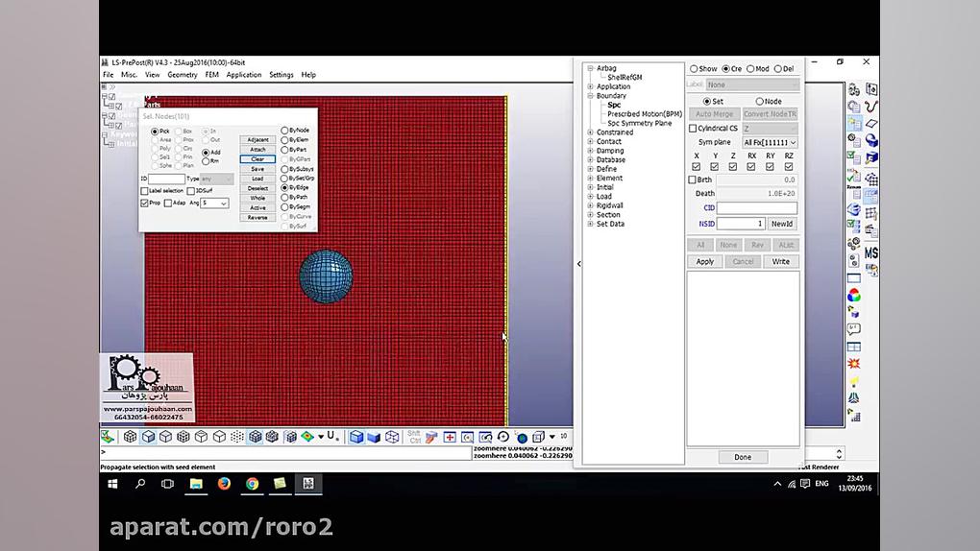This screenshot has height=551, width=980.
Task: Open the FEM menu
Action: tap(212, 75)
